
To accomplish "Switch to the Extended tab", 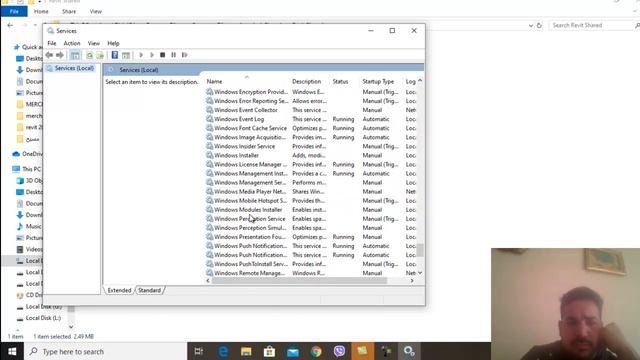I will (119, 290).
